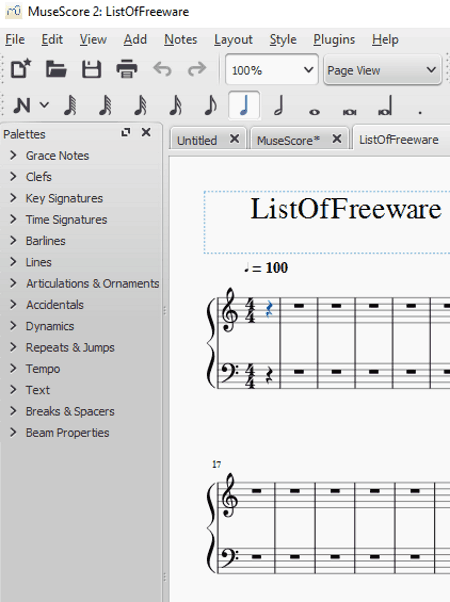Image resolution: width=450 pixels, height=602 pixels.
Task: Select the 32nd note duration
Action: (x=140, y=105)
